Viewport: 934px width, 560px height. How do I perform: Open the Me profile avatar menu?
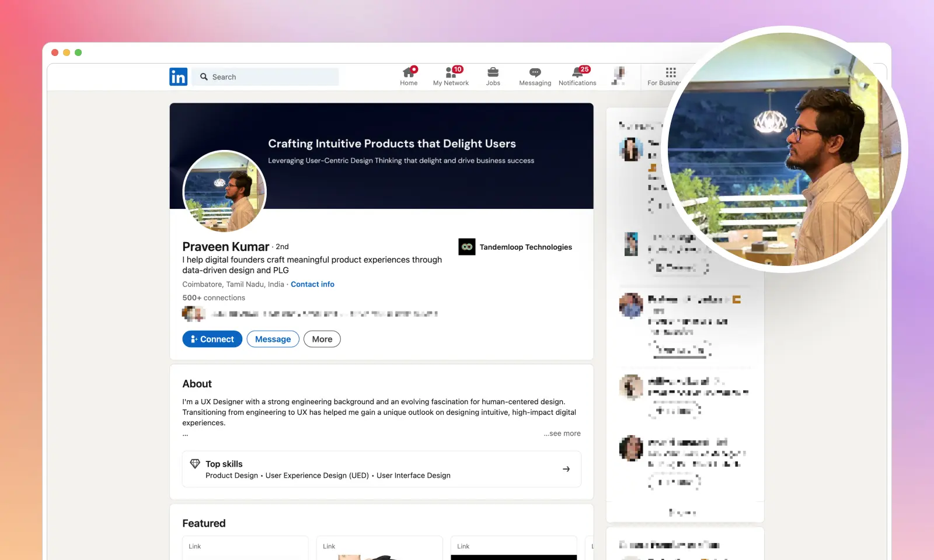pos(619,76)
